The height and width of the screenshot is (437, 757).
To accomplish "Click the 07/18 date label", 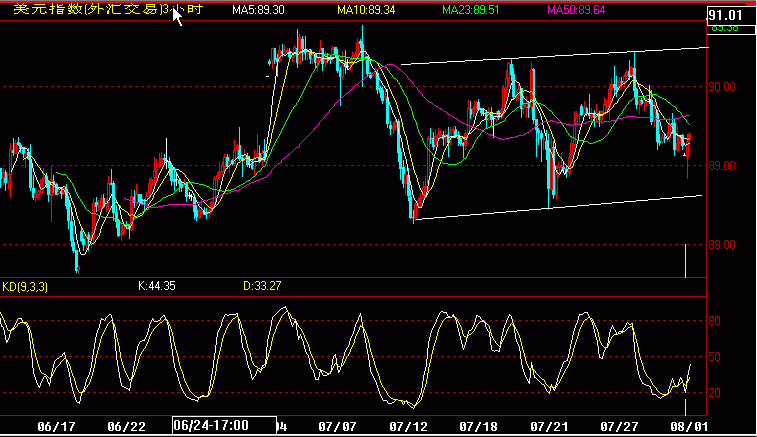I will (478, 427).
